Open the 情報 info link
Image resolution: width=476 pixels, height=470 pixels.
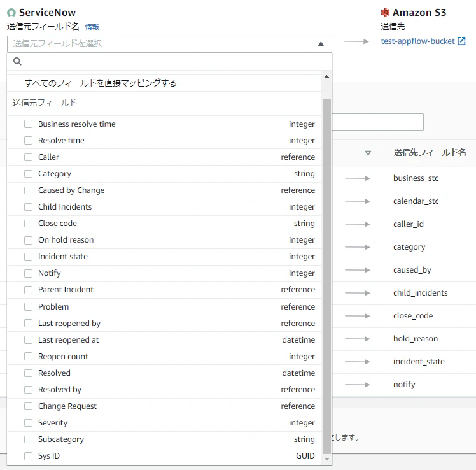click(x=92, y=27)
